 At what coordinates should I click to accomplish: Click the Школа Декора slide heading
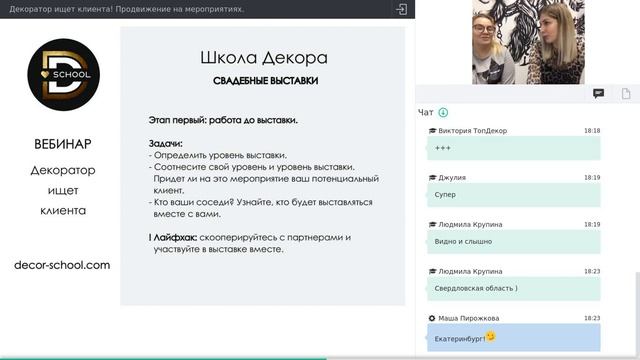pyautogui.click(x=264, y=58)
